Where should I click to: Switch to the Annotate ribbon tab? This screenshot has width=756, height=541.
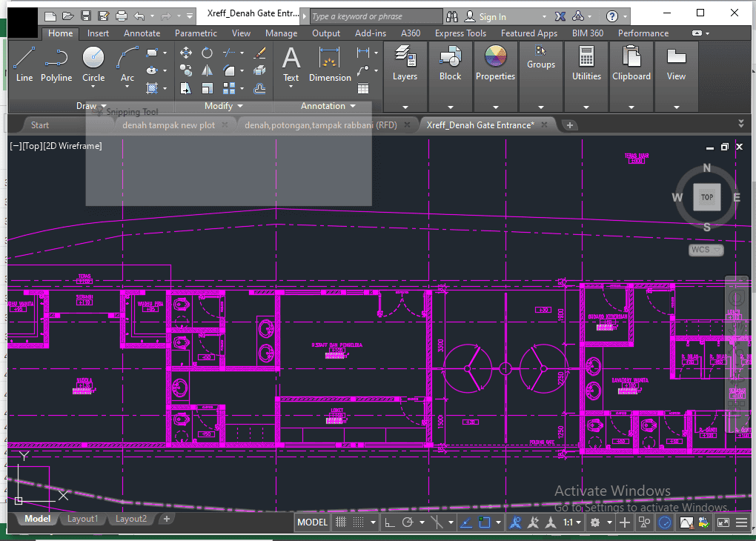pyautogui.click(x=142, y=33)
